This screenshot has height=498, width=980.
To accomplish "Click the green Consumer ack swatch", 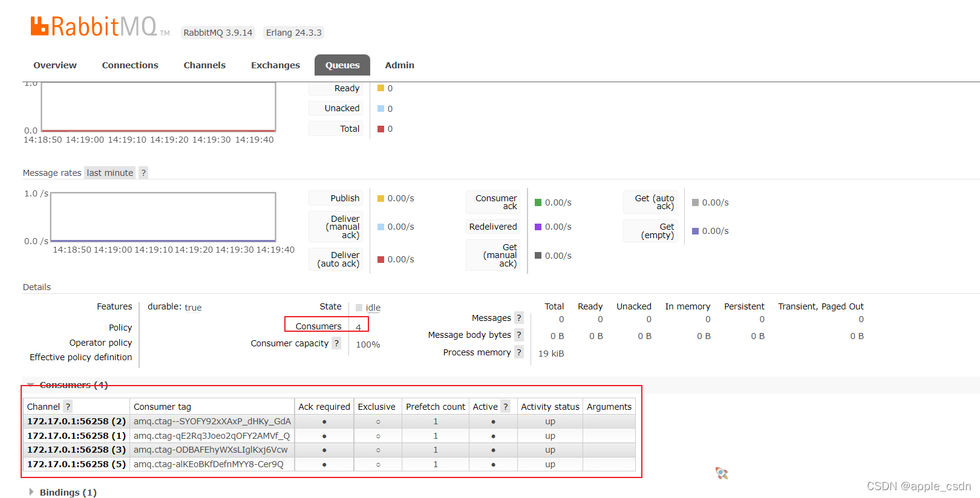I will pos(538,202).
